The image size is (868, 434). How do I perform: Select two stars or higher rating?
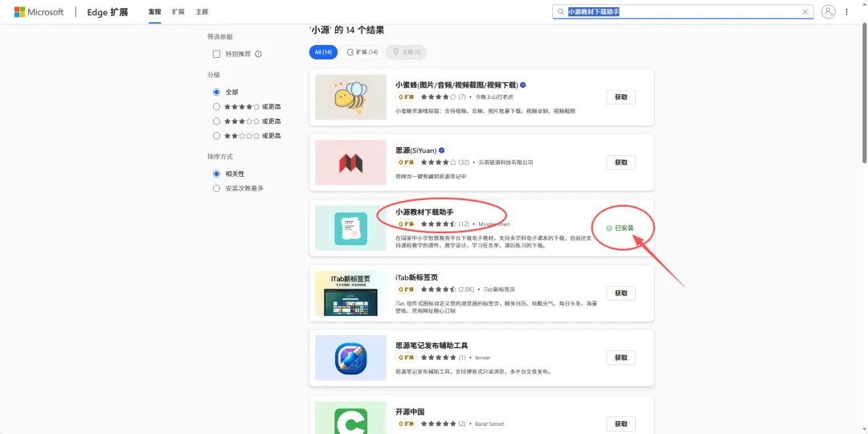click(216, 135)
